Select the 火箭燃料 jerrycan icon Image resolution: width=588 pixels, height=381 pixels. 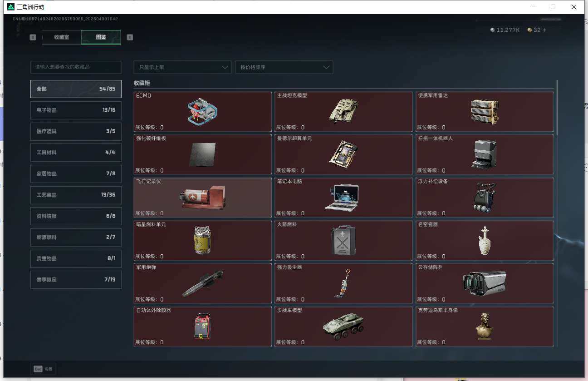[x=343, y=240]
